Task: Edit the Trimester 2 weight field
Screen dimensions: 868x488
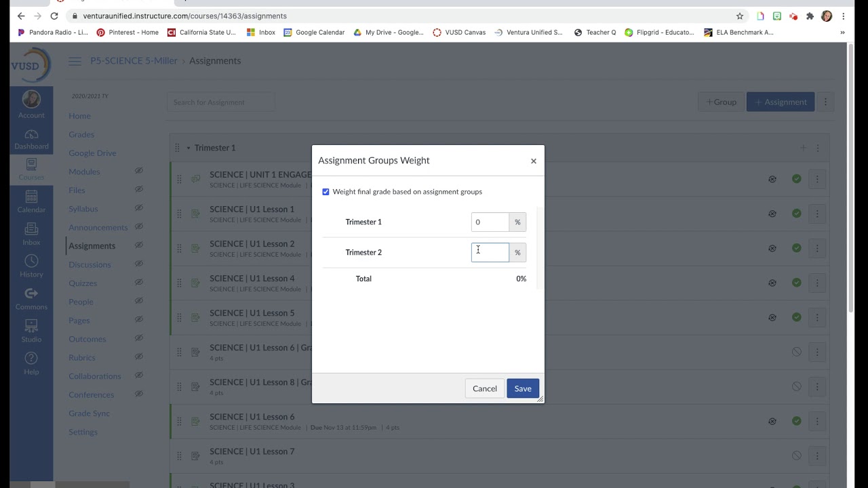Action: (x=490, y=252)
